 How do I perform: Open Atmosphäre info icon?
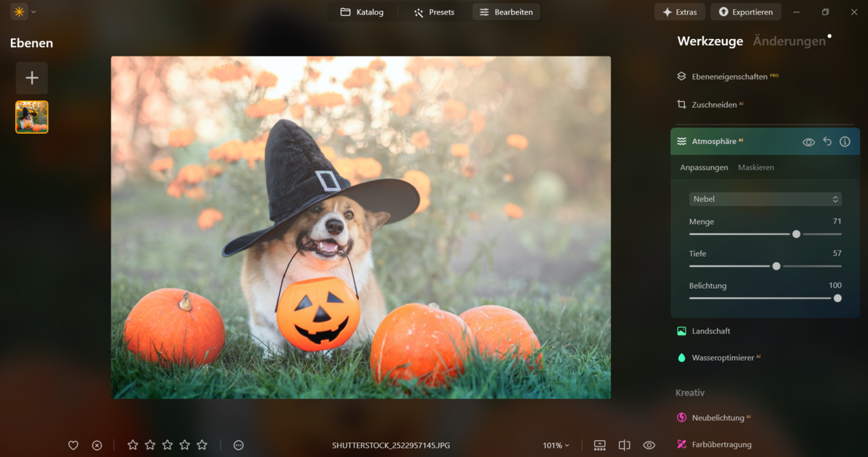(845, 142)
